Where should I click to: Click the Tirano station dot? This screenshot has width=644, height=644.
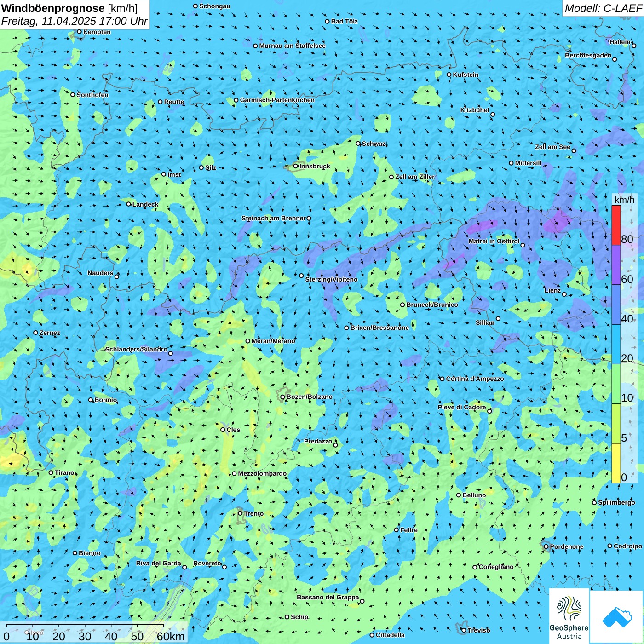pos(51,472)
